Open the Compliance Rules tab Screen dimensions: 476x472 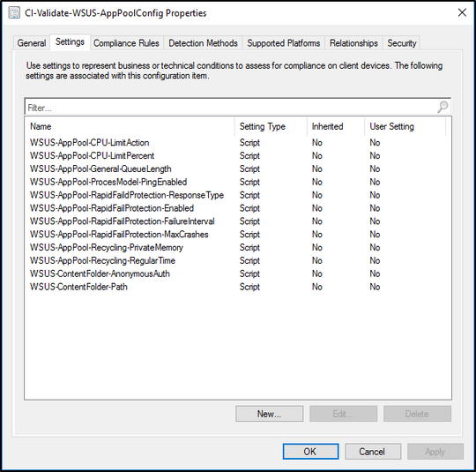point(126,43)
